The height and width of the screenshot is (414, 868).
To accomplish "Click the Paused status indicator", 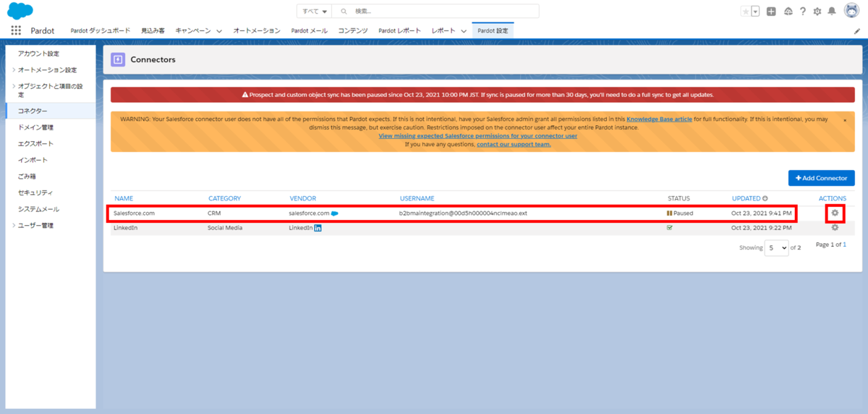I will click(680, 214).
